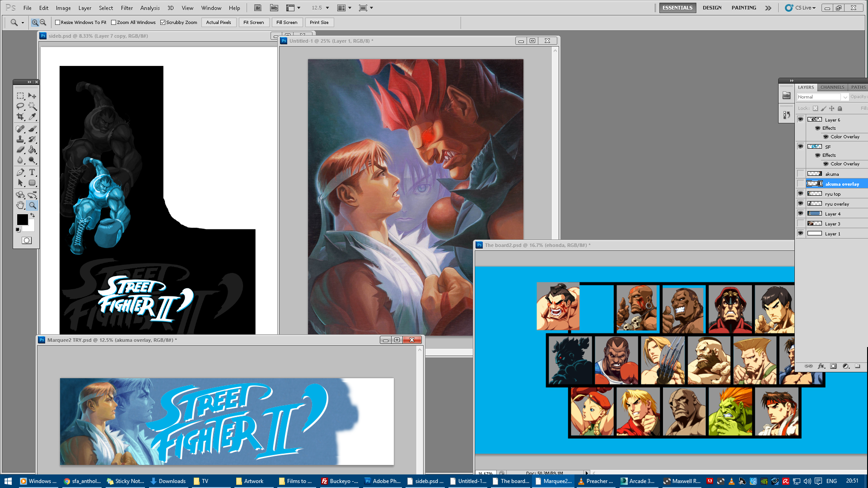Select the Magic Wand tool
Image resolution: width=868 pixels, height=488 pixels.
point(32,106)
